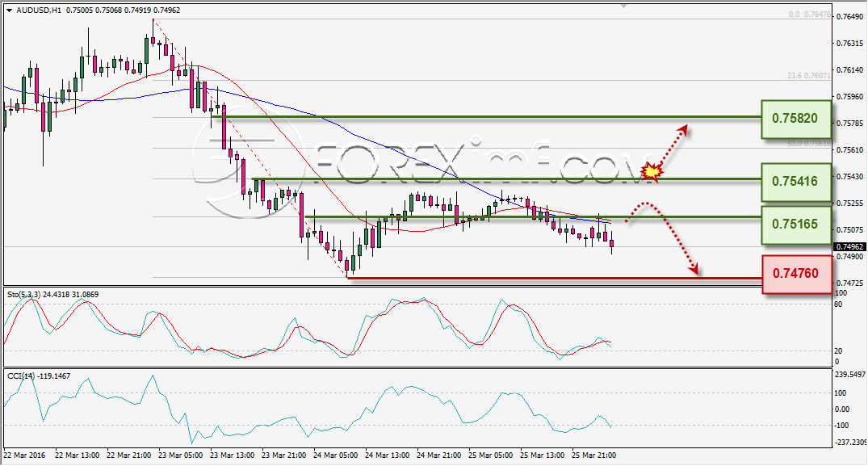Click time axis label 24 Mar 21:00
Viewport: 868px width, 466px height.
439,455
